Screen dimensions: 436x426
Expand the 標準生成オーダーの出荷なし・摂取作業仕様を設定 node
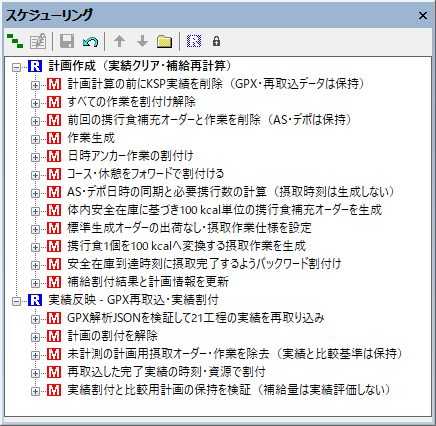coord(35,229)
